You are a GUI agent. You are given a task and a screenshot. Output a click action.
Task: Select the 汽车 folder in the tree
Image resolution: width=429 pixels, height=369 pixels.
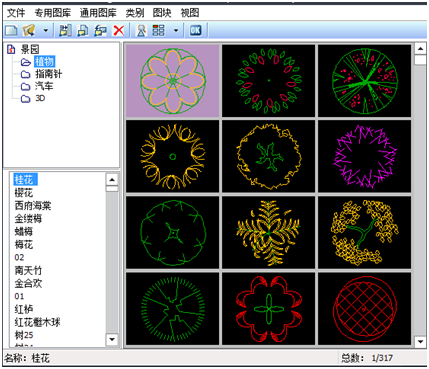coord(44,86)
